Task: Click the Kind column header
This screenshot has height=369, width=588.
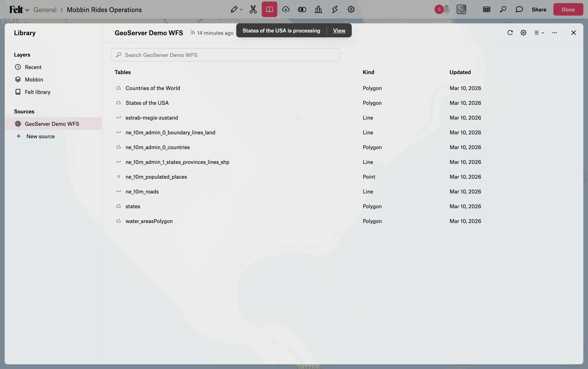Action: [x=368, y=72]
